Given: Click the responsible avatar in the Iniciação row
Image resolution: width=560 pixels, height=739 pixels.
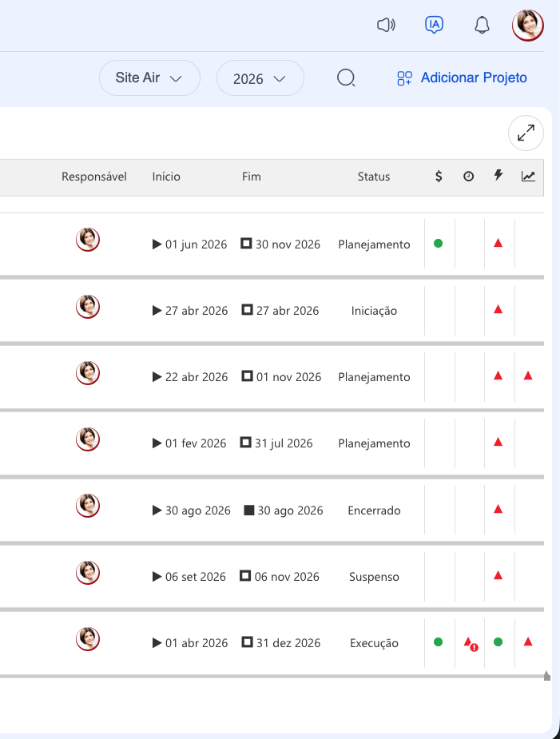Looking at the screenshot, I should point(88,306).
